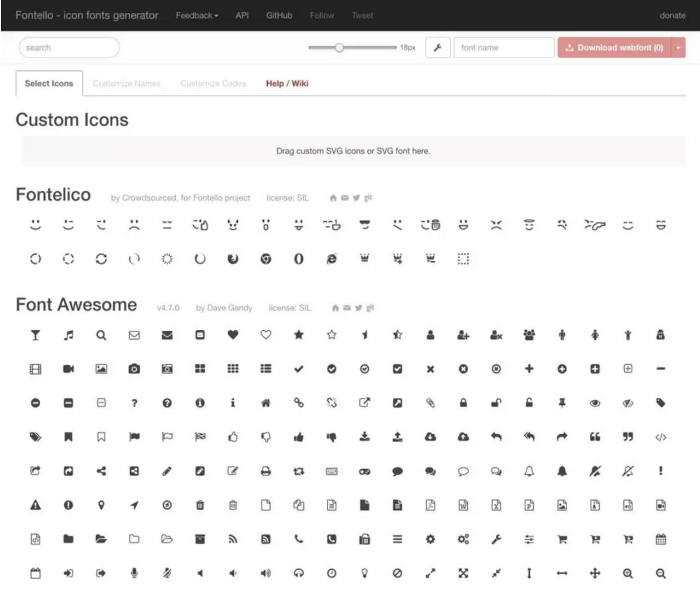Select the music note icon in Font Awesome
The width and height of the screenshot is (700, 596).
[68, 335]
